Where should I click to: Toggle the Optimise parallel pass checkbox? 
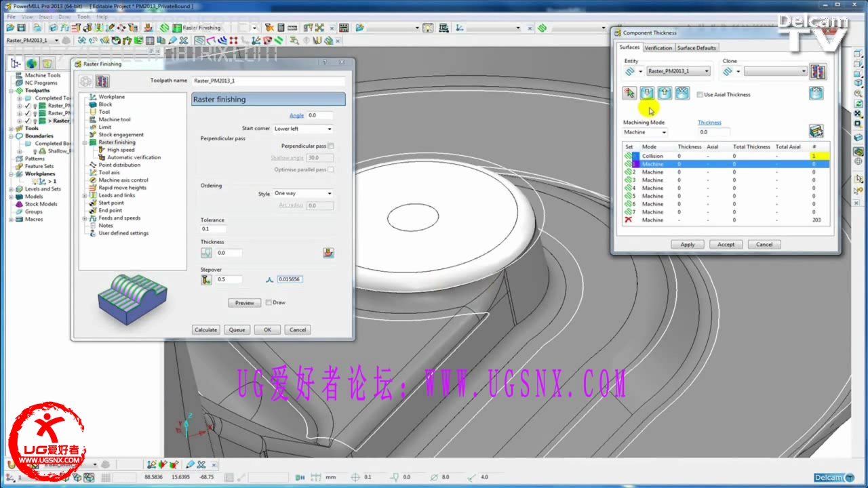pos(330,169)
